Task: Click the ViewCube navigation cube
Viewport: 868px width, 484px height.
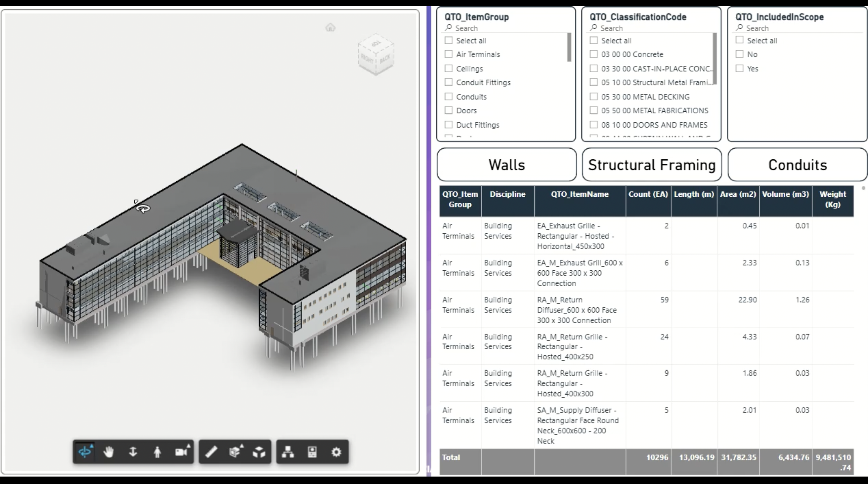Action: (376, 54)
